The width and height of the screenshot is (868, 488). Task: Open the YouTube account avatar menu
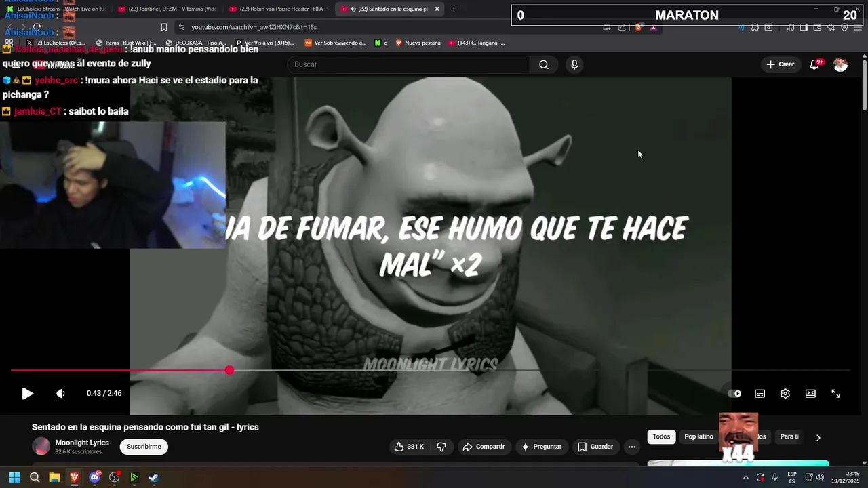pos(840,64)
